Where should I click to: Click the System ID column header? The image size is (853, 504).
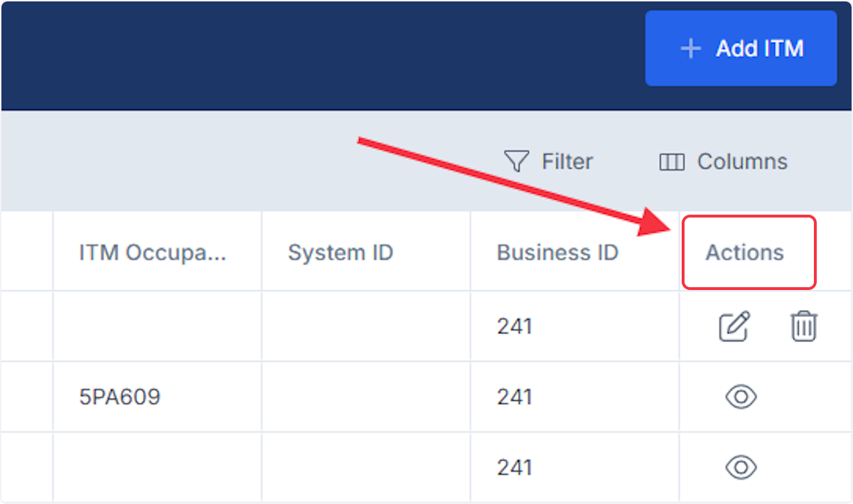366,252
